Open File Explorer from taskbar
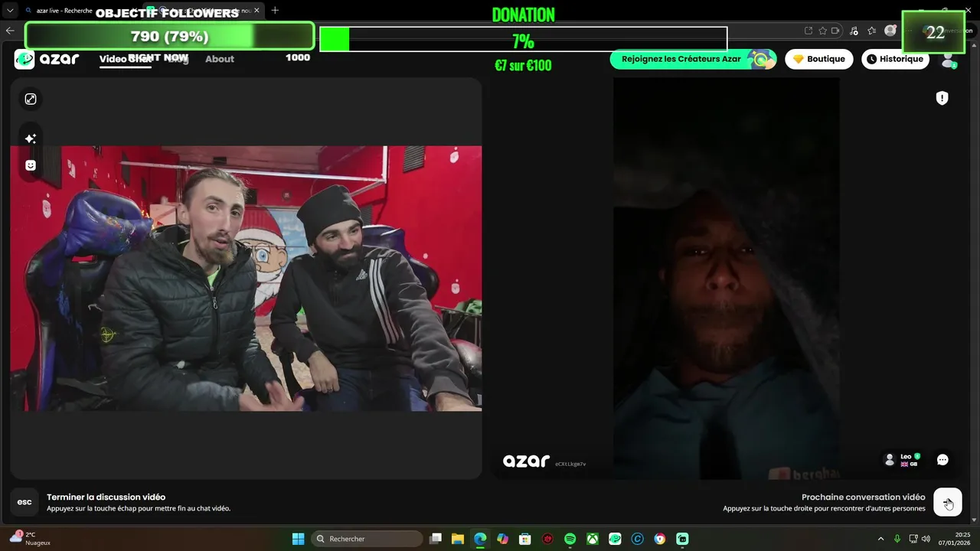 pyautogui.click(x=458, y=539)
